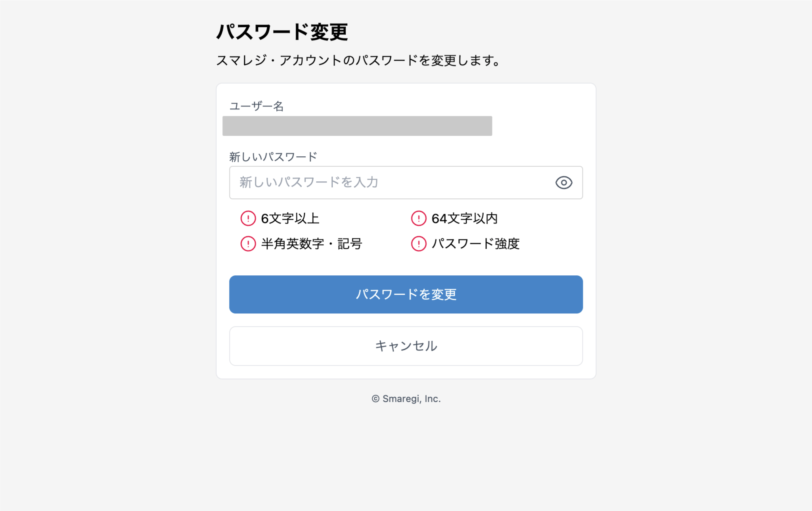812x511 pixels.
Task: Click the 半角英数字・記号 requirement text
Action: click(312, 244)
